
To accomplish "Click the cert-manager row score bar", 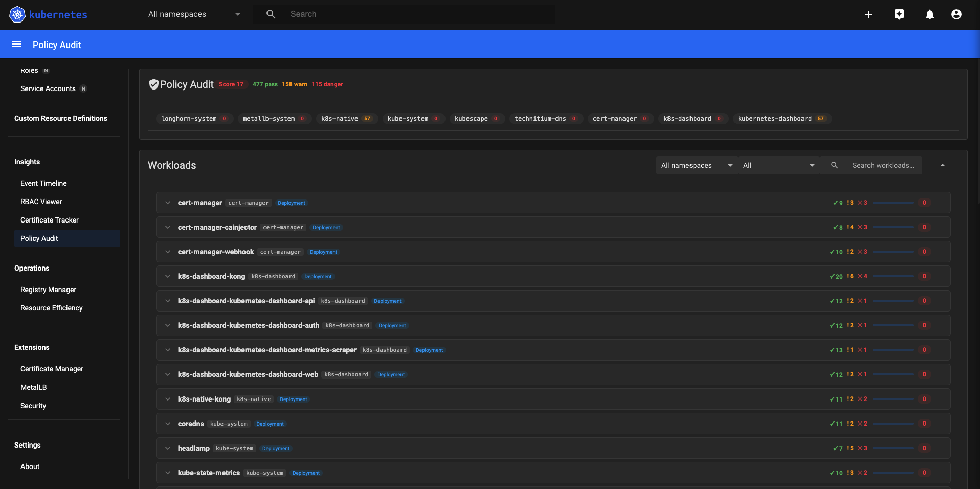I will click(x=893, y=203).
